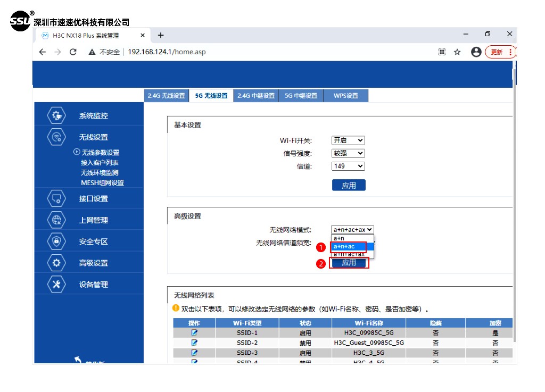This screenshot has height=392, width=545.
Task: Click the Security Zone lock icon
Action: (x=56, y=241)
